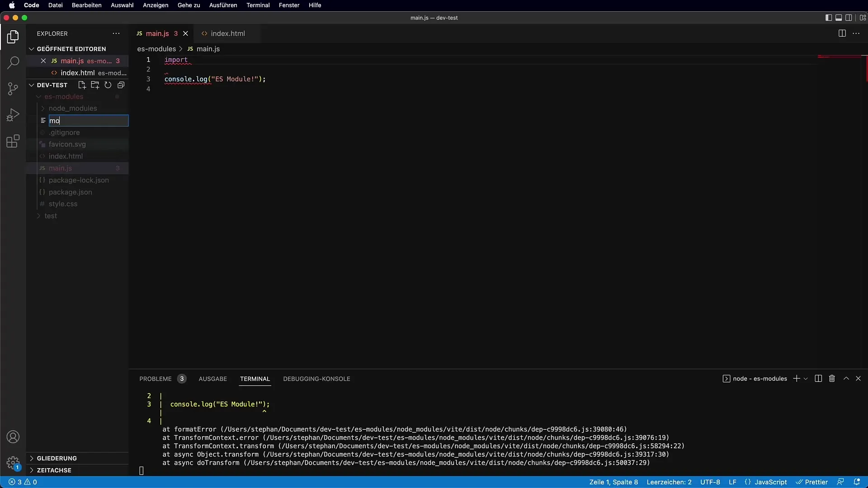Open Explorer more actions ellipsis
This screenshot has width=868, height=488.
[x=116, y=33]
